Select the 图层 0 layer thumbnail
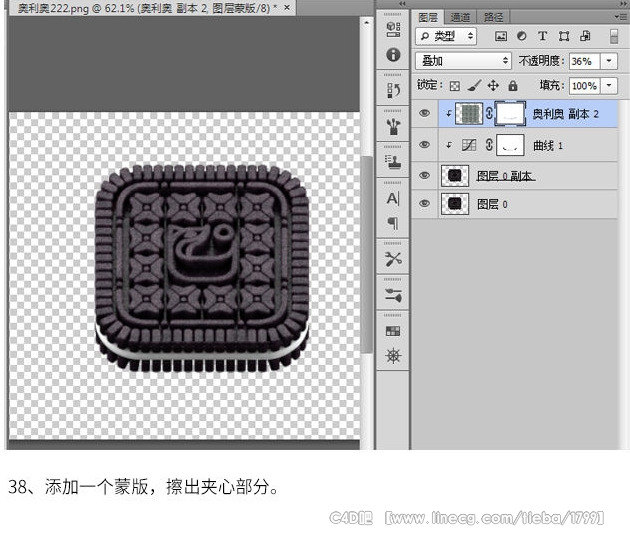Viewport: 630px width, 535px height. [455, 204]
